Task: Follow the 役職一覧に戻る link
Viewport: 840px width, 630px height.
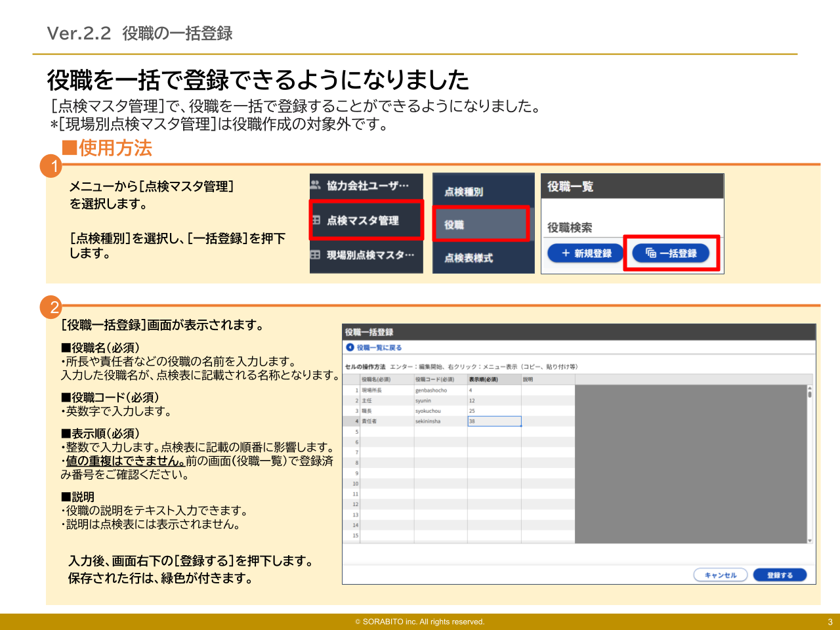Action: [379, 347]
